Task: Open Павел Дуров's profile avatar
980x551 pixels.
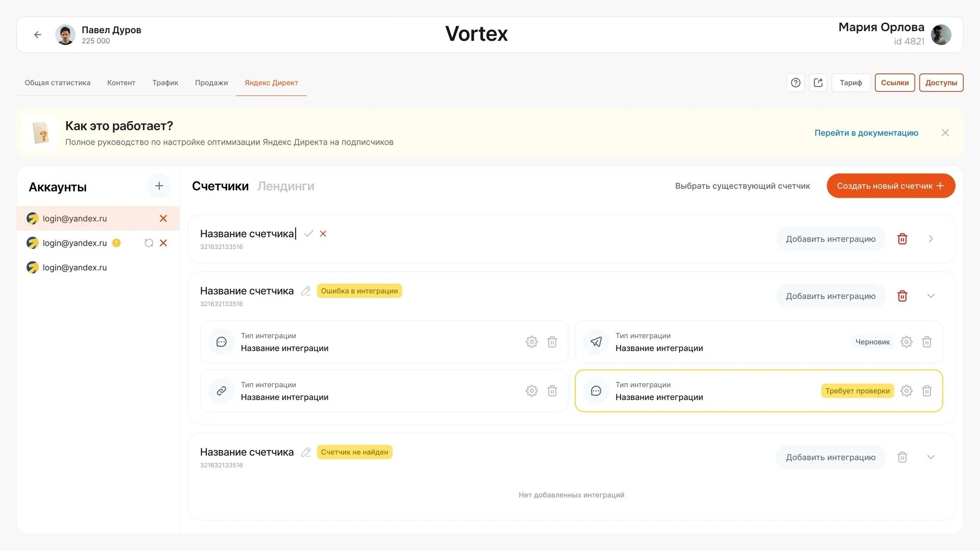Action: pyautogui.click(x=65, y=35)
